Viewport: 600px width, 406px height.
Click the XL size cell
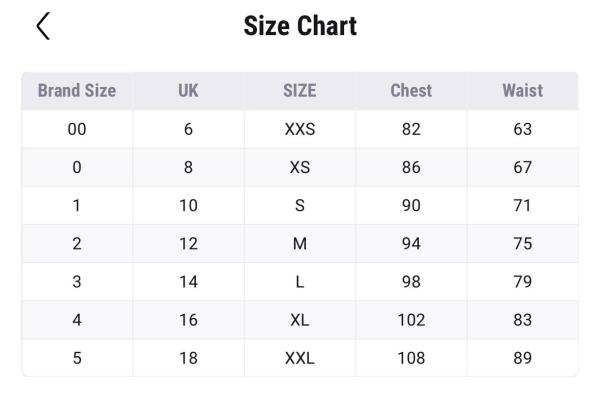pos(299,320)
